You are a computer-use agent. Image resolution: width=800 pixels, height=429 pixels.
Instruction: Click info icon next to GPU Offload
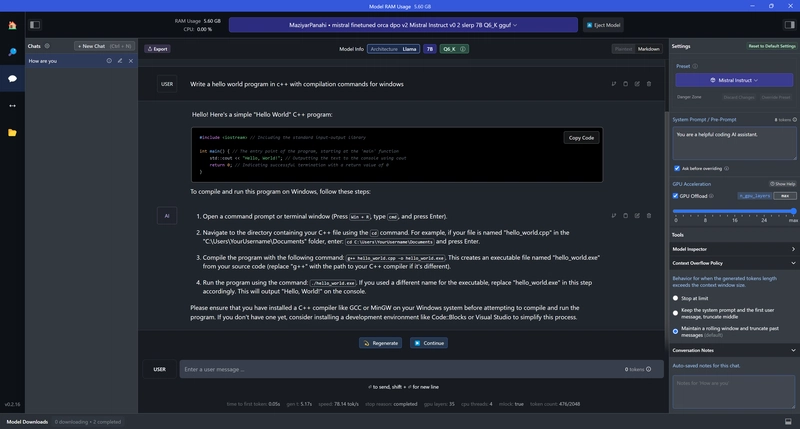coord(711,196)
